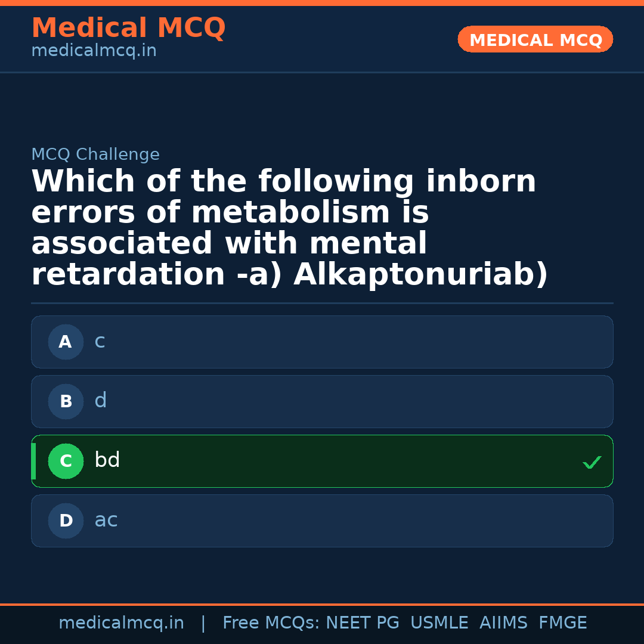
Task: Click 'Free MCQs: NEET PG' footer text
Action: (311, 623)
